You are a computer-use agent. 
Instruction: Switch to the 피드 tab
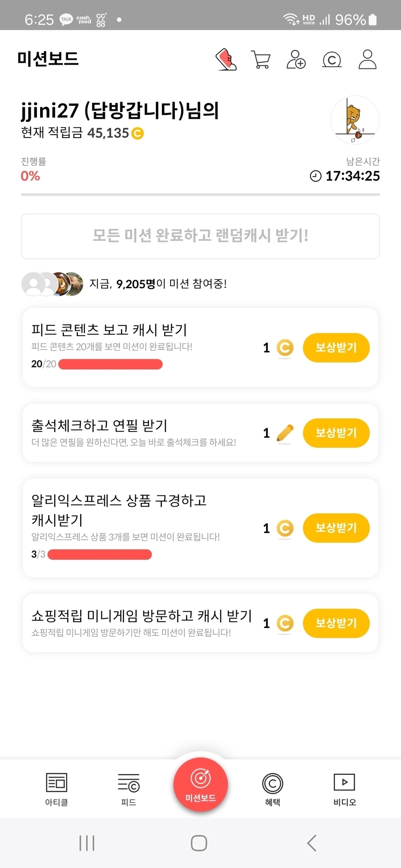[129, 789]
